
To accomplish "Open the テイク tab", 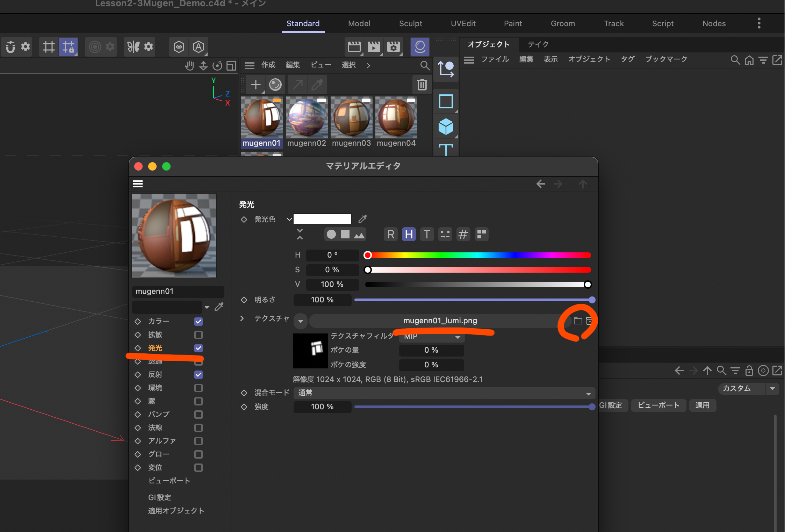I will 538,44.
